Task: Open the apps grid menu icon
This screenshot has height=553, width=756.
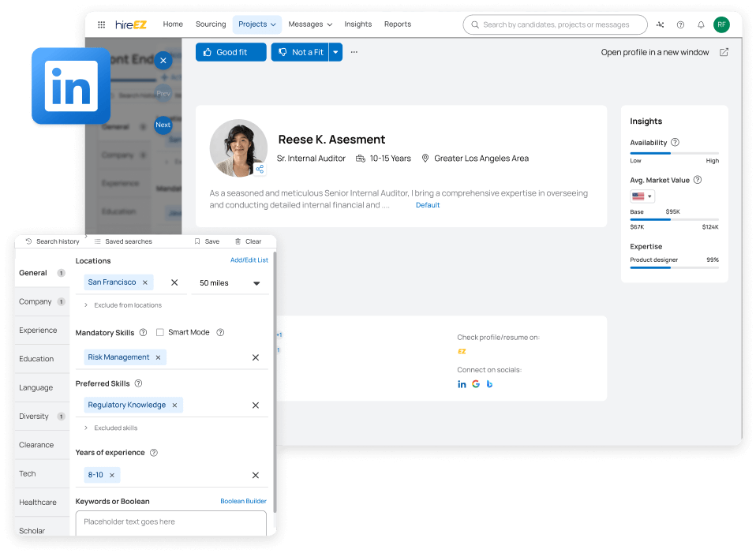Action: tap(101, 24)
